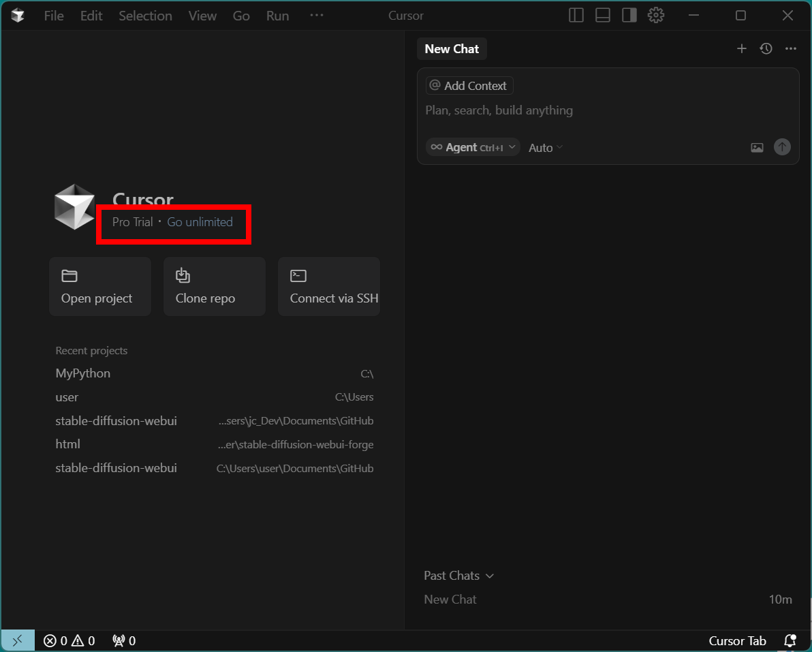Open the View menu

tap(202, 16)
